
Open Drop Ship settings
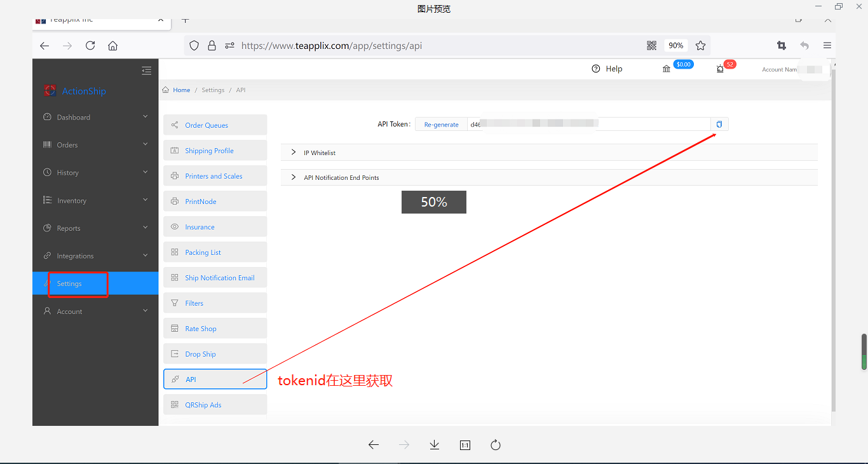pyautogui.click(x=215, y=354)
